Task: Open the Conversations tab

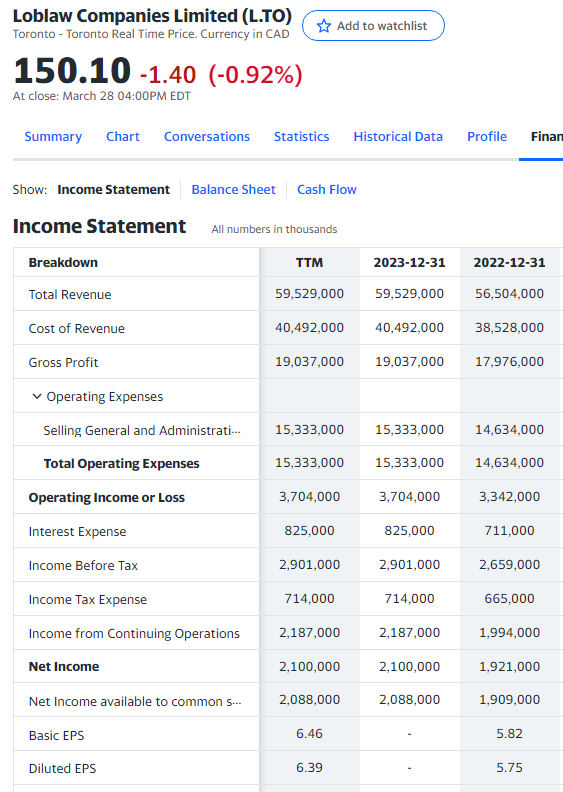Action: click(207, 136)
